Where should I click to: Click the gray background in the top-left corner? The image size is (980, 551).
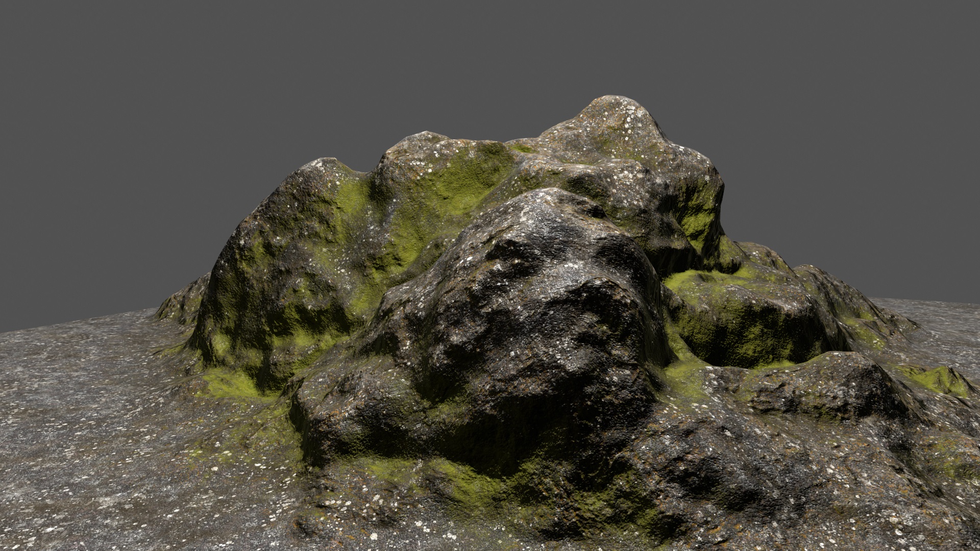(x=31, y=26)
